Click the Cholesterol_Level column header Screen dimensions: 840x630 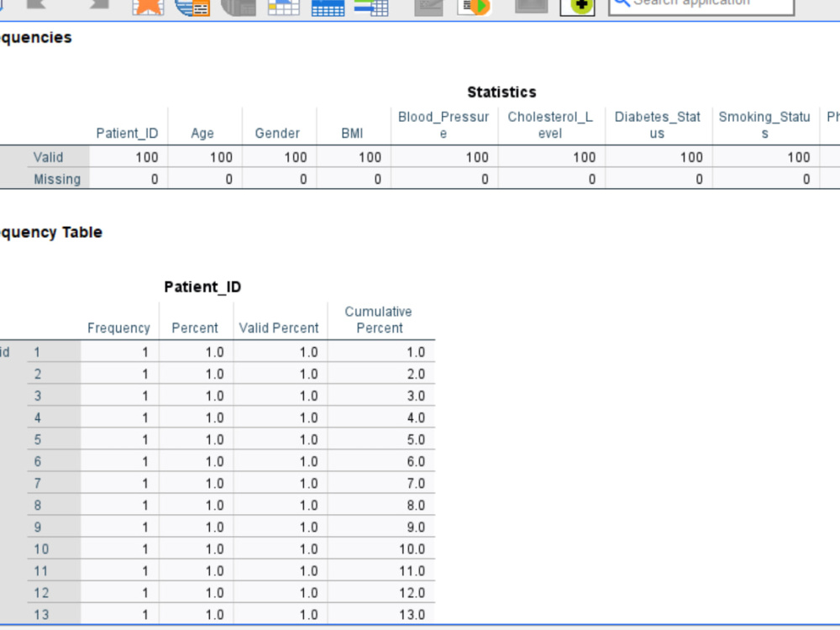click(x=550, y=125)
